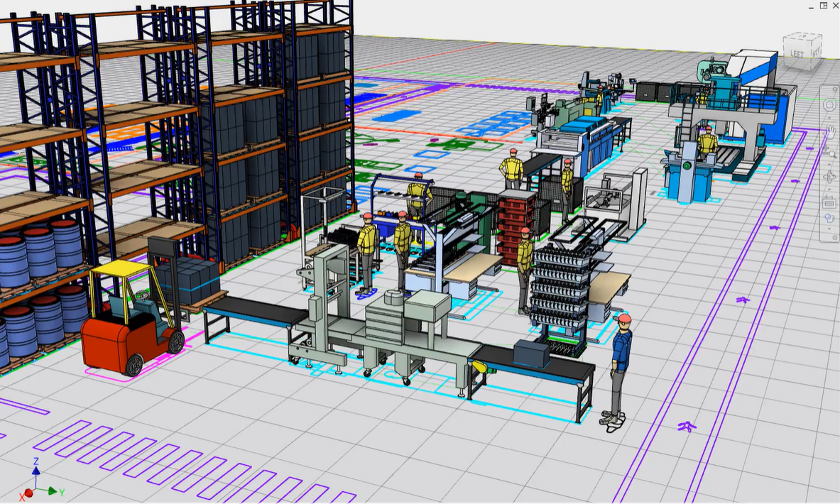Screen dimensions: 840x504
Task: Click the UCS axis icon
Action: pyautogui.click(x=40, y=479)
